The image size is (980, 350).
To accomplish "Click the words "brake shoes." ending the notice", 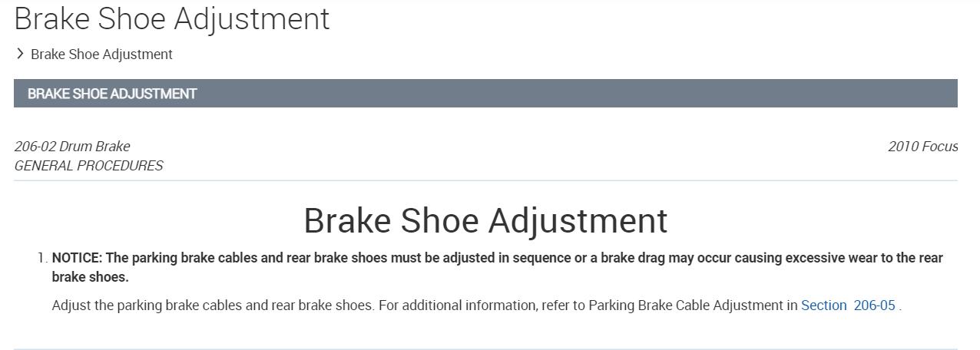I will (91, 276).
